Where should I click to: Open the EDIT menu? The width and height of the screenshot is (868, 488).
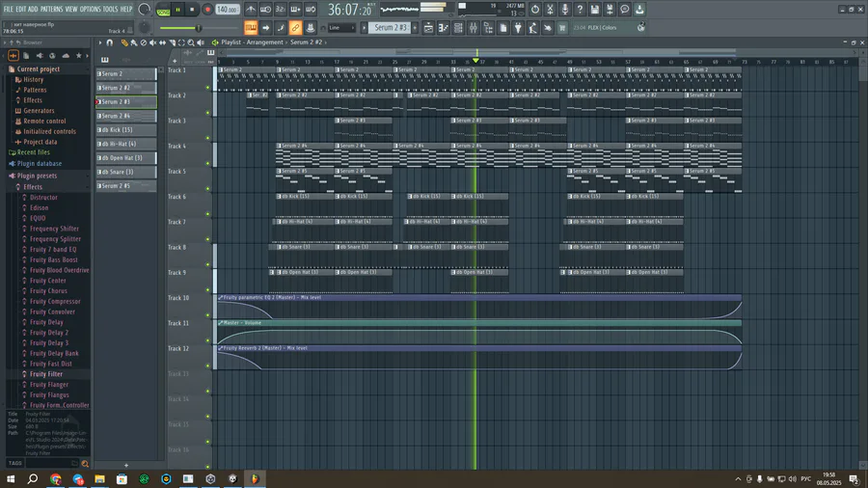[21, 10]
